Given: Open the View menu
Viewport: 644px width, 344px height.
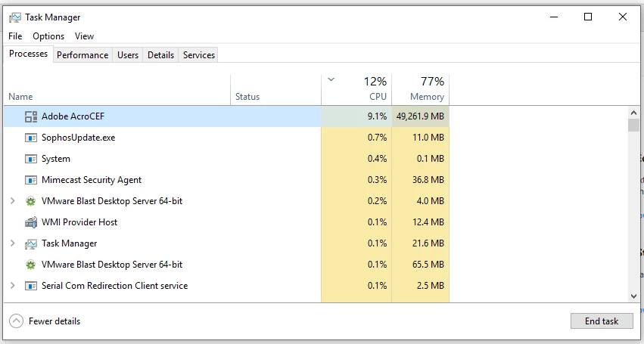Looking at the screenshot, I should (84, 36).
